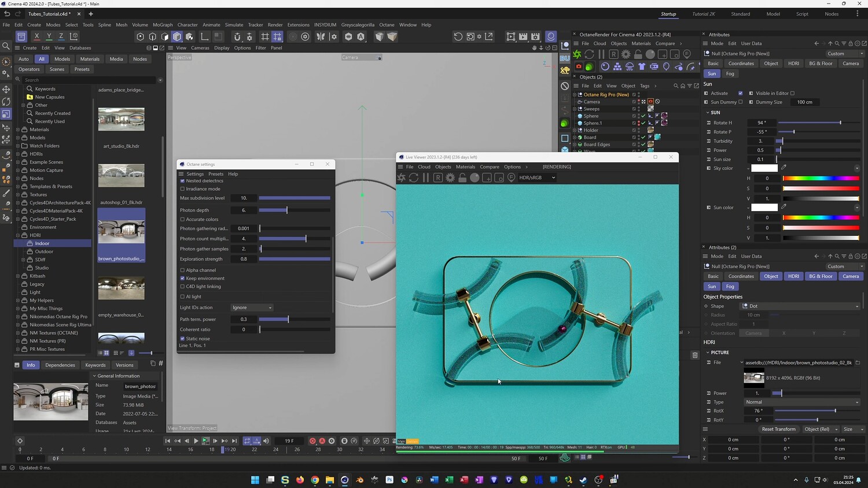Switch to the Tutorial 2K layout
This screenshot has height=488, width=868.
point(704,14)
